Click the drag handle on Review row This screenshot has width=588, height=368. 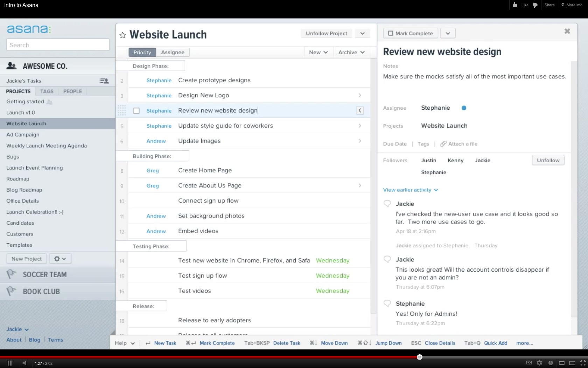pos(121,110)
